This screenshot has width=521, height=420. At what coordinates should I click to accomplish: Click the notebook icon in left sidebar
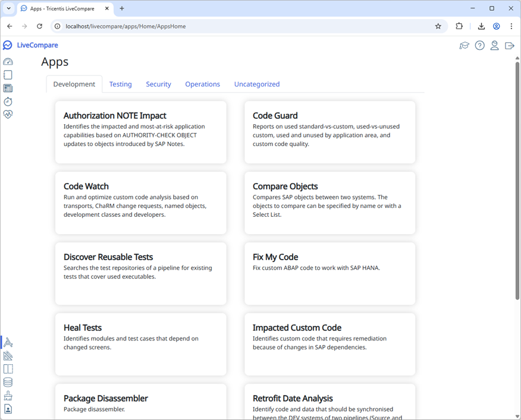click(x=8, y=75)
